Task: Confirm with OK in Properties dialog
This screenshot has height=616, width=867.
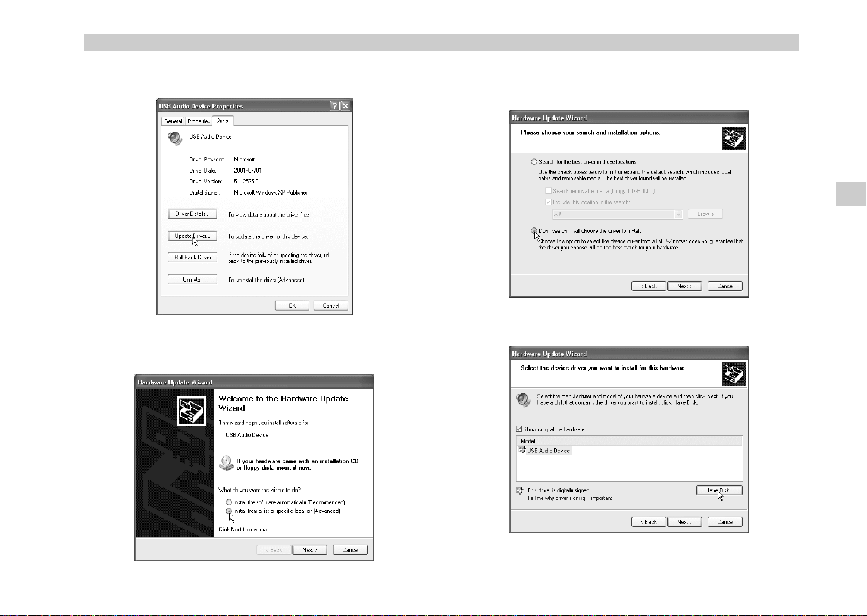Action: click(292, 306)
